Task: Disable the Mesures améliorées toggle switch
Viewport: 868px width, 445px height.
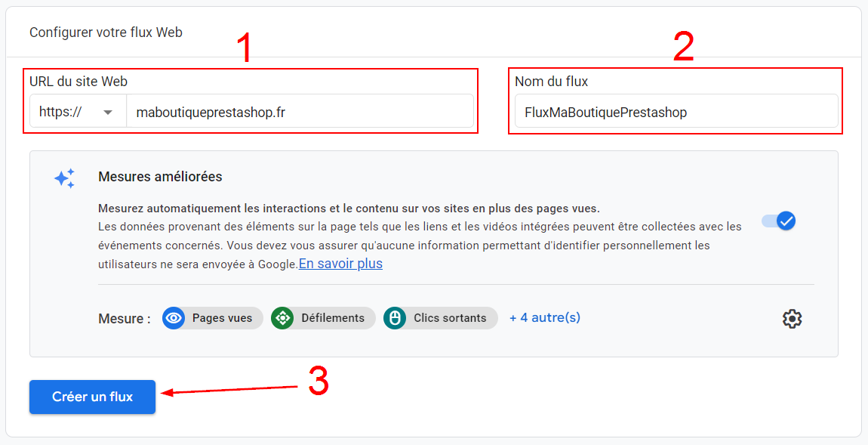Action: [778, 221]
